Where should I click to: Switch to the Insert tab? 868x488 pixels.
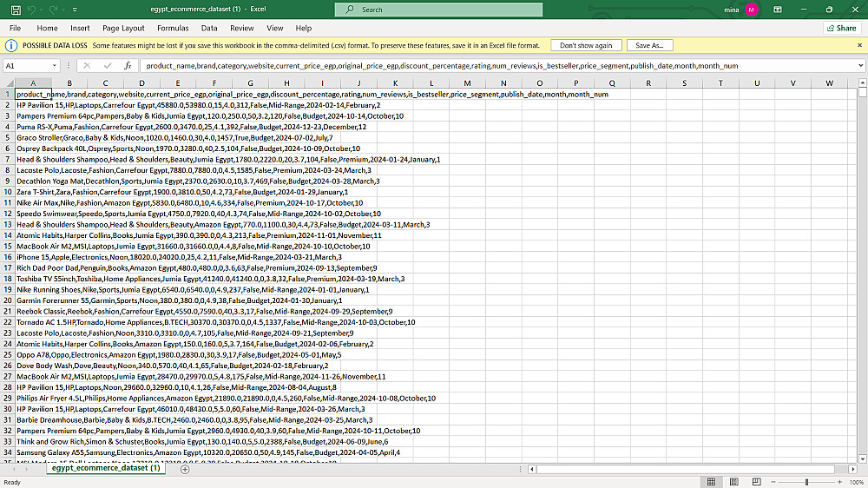click(x=80, y=28)
